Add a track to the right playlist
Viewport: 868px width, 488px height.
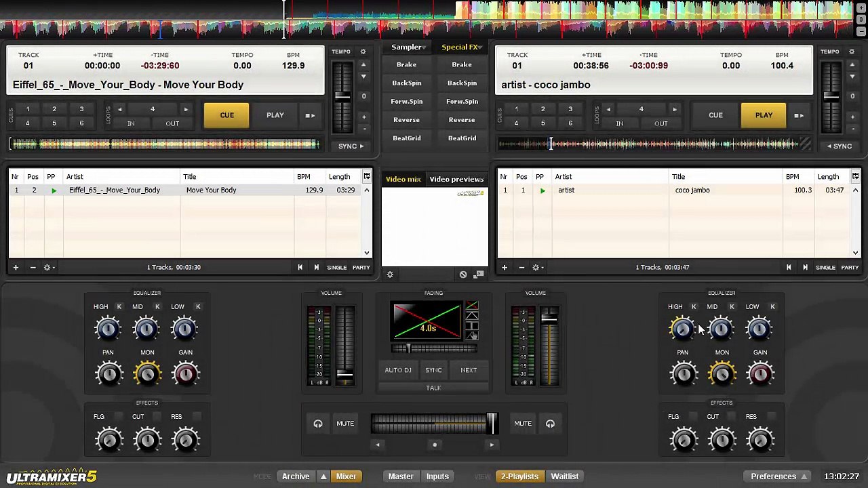point(504,268)
